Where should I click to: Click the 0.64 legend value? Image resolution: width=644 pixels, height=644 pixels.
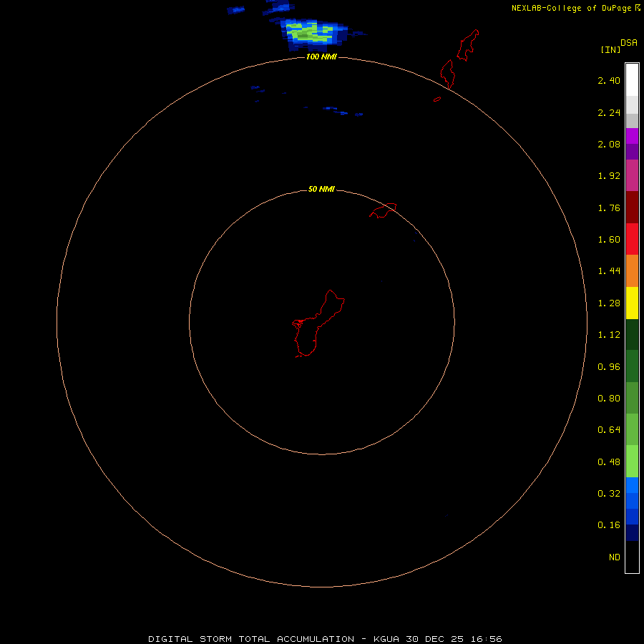click(609, 429)
